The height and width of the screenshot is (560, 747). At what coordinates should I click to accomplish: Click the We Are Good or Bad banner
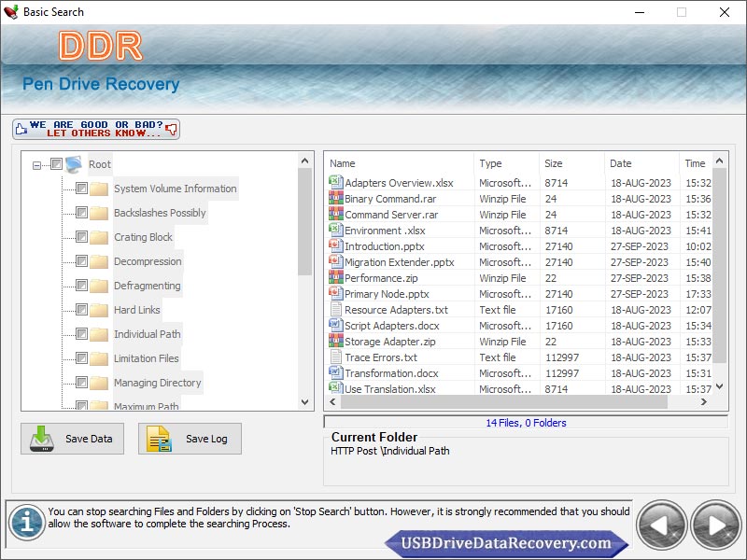[x=96, y=129]
